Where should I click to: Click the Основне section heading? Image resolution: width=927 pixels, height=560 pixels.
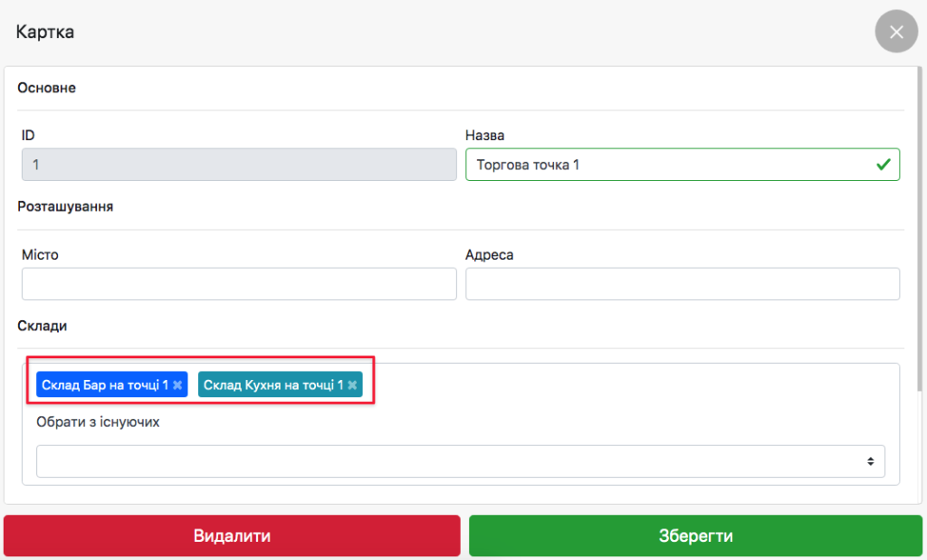click(x=47, y=89)
